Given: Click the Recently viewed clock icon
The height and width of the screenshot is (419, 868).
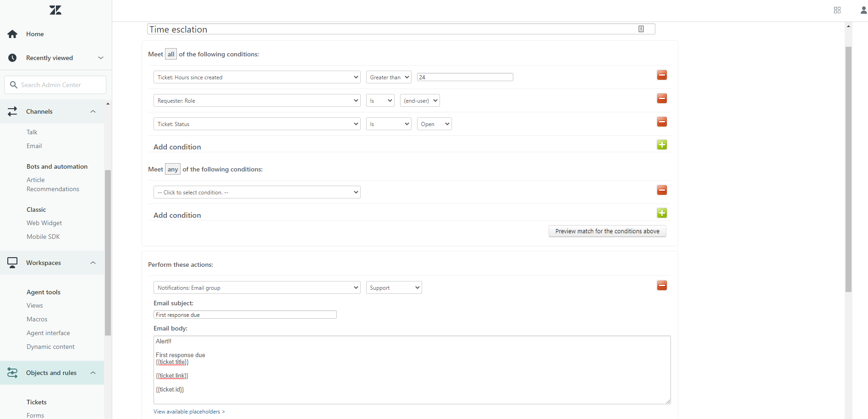Looking at the screenshot, I should [x=12, y=58].
